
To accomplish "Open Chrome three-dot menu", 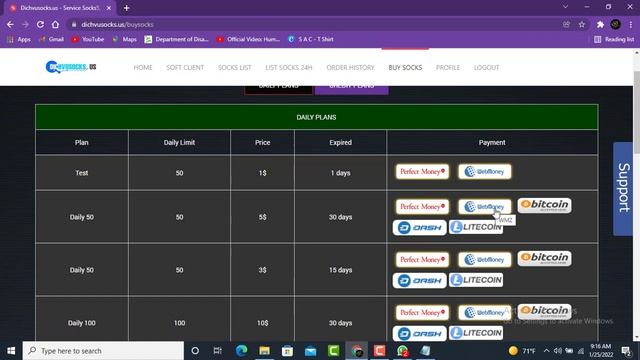I will point(631,24).
